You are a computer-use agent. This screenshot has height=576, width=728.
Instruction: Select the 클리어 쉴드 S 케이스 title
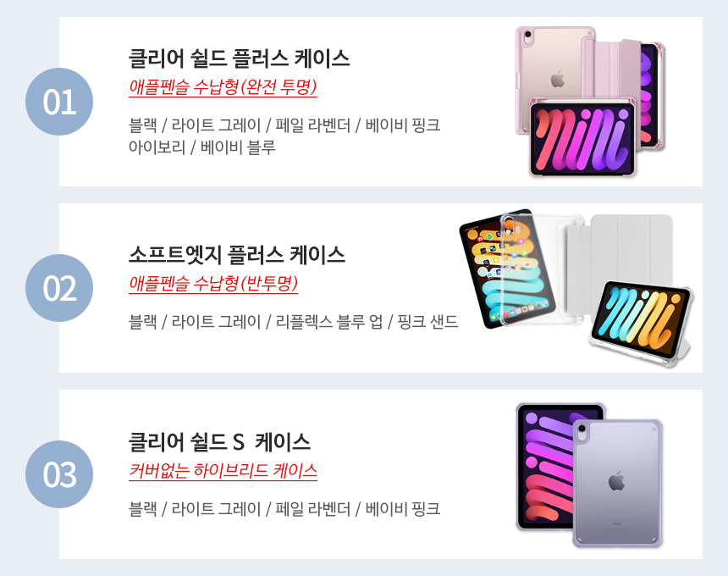pyautogui.click(x=219, y=441)
